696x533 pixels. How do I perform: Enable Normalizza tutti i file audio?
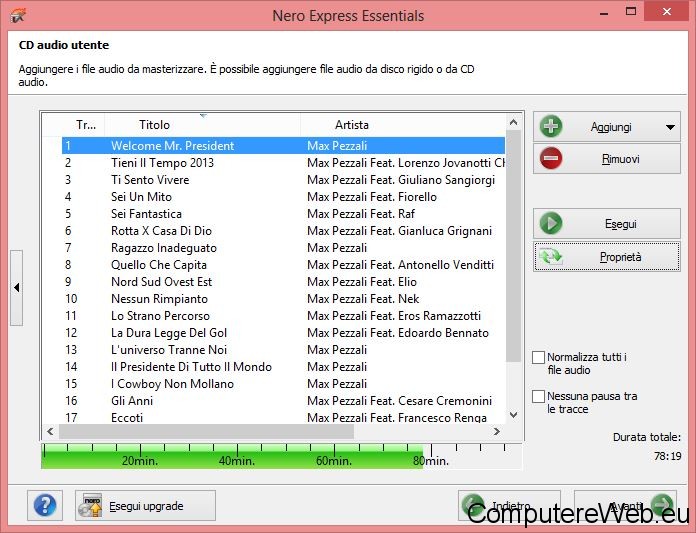click(x=538, y=357)
